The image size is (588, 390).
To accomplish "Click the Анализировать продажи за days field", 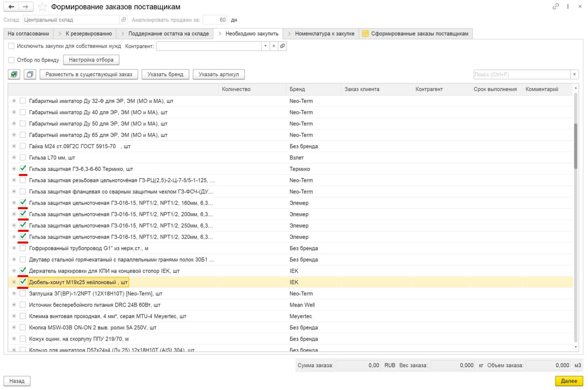I will click(x=215, y=20).
